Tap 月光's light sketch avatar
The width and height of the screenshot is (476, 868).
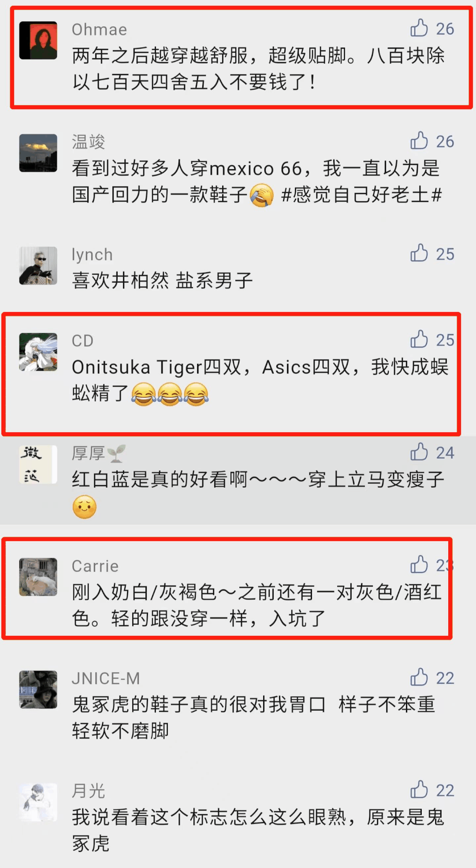point(38,802)
